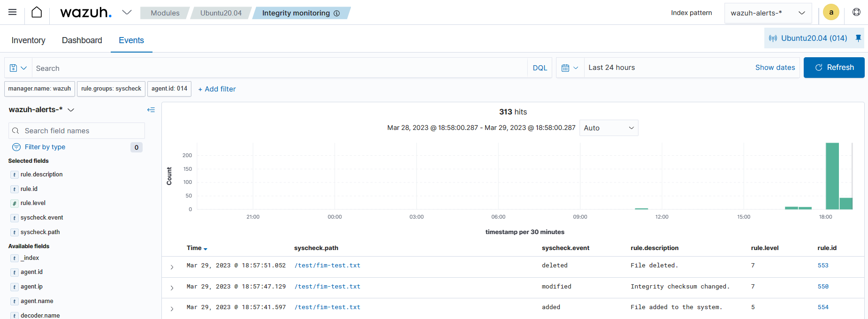
Task: Select the decoder.name available field
Action: click(40, 315)
